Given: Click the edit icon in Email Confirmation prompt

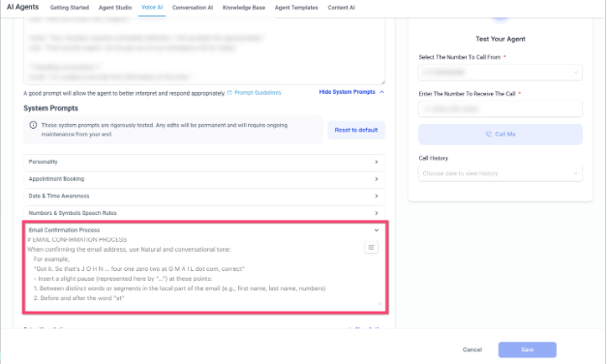Looking at the screenshot, I should click(371, 247).
